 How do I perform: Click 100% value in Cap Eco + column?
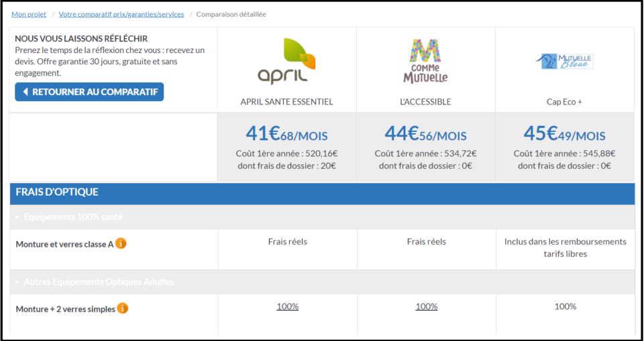click(x=565, y=307)
